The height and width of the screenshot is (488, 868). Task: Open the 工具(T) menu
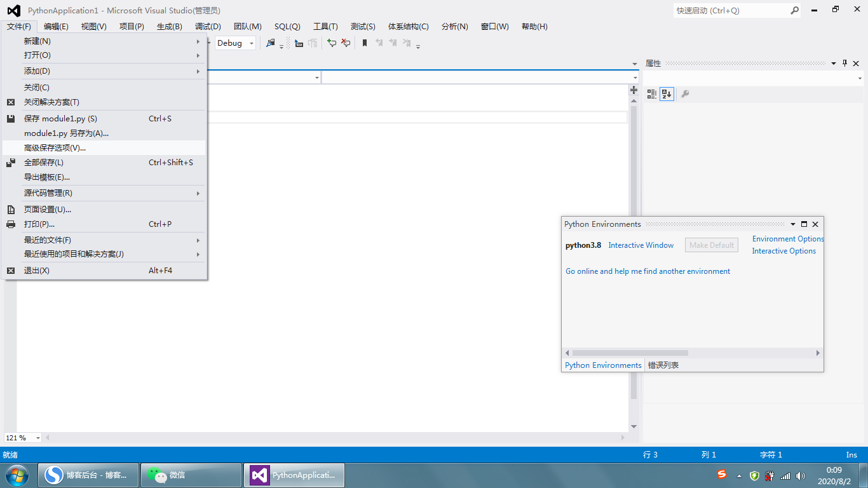point(325,26)
